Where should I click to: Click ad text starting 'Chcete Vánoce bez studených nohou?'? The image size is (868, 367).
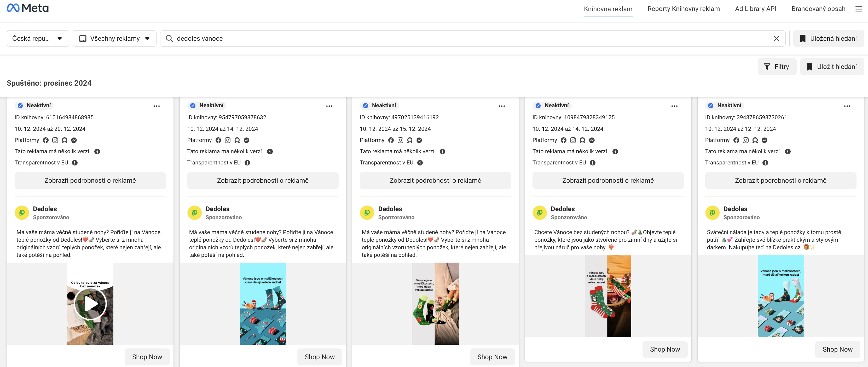pos(605,240)
